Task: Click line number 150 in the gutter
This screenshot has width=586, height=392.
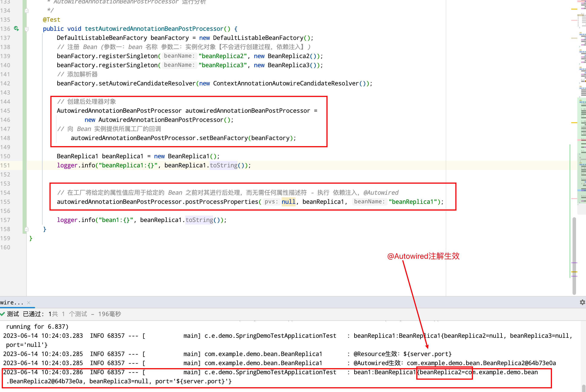Action: (x=5, y=156)
